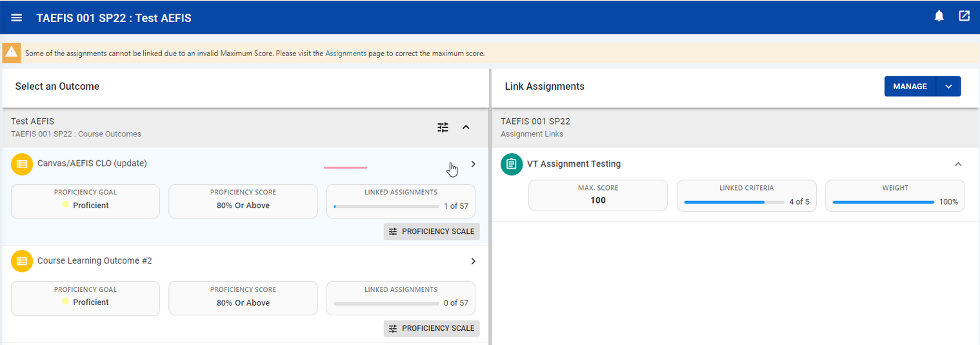The height and width of the screenshot is (345, 980).
Task: Click the Canvas/AEFIS CLO outcome icon
Action: 22,164
